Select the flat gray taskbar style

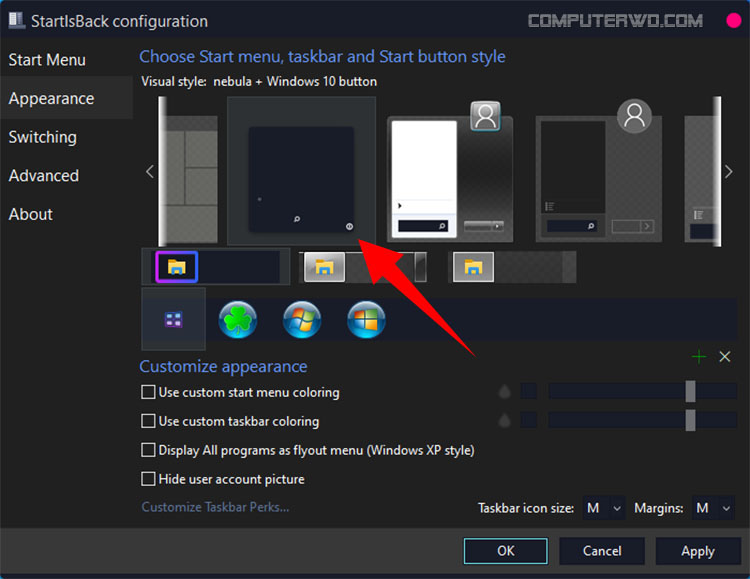coord(514,267)
